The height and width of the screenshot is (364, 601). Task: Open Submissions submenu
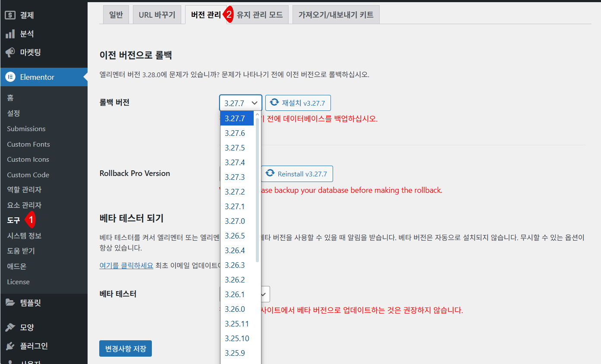[26, 129]
